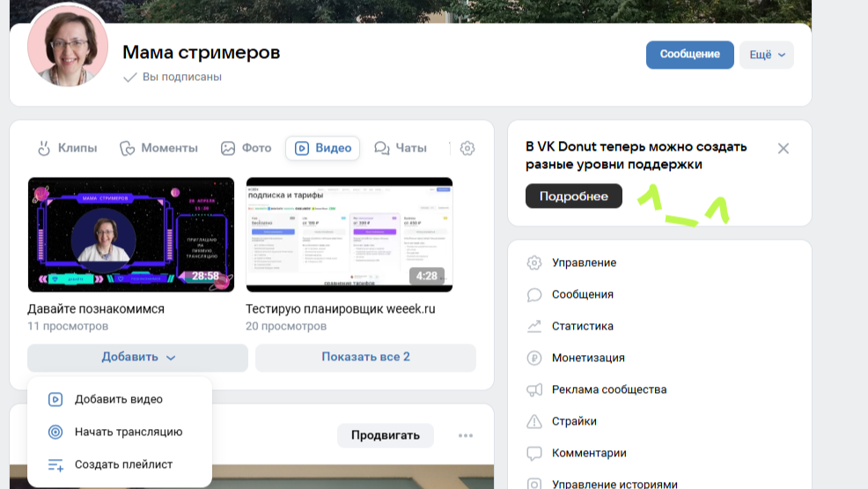
Task: Open Монетизация in the sidebar
Action: (588, 358)
